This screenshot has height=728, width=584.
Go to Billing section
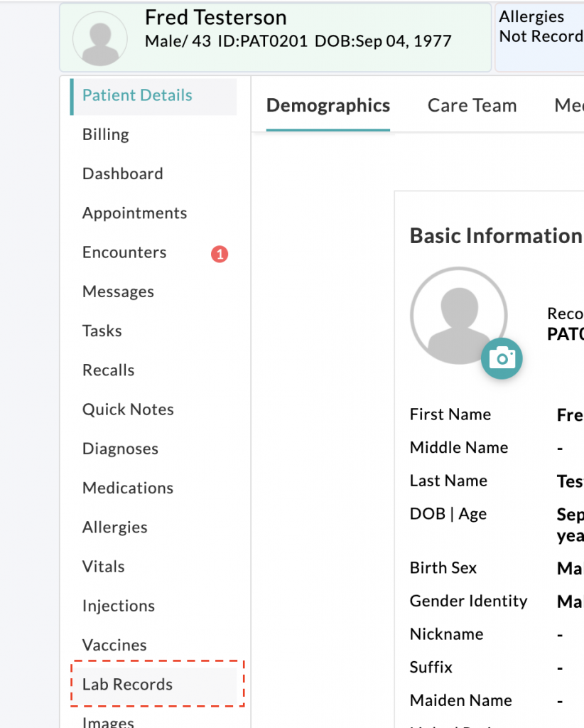click(106, 134)
